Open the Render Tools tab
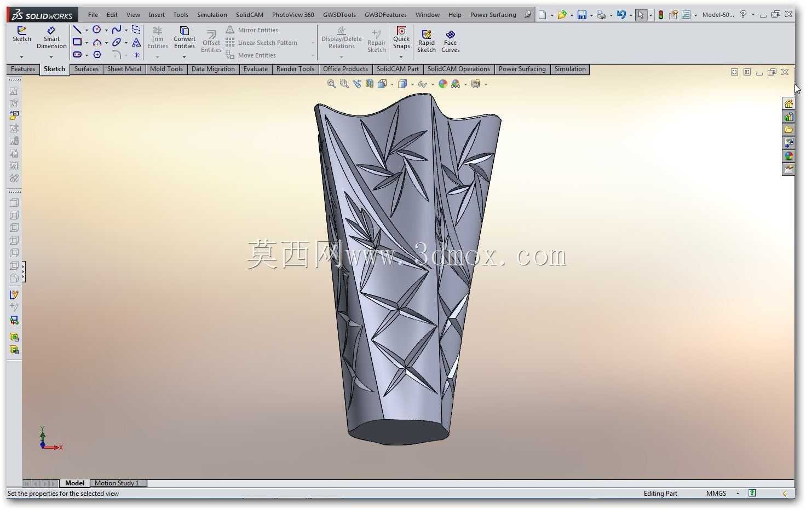This screenshot has height=510, width=812. (296, 69)
